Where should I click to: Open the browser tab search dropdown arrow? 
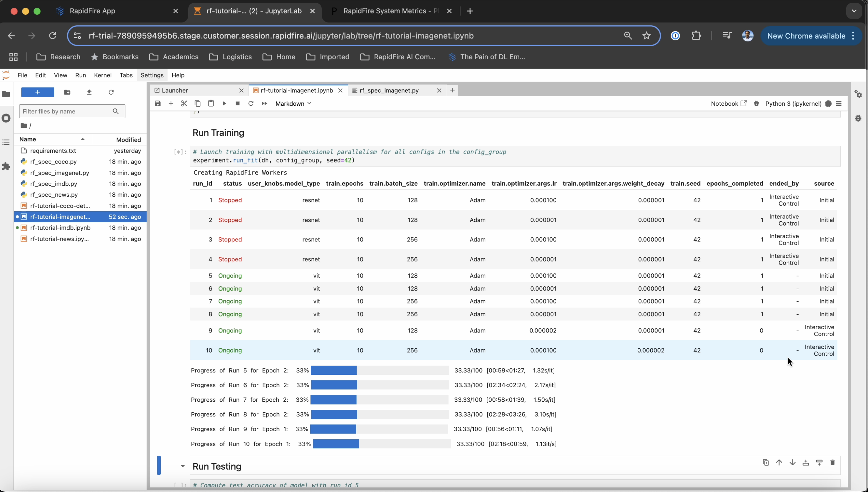854,11
